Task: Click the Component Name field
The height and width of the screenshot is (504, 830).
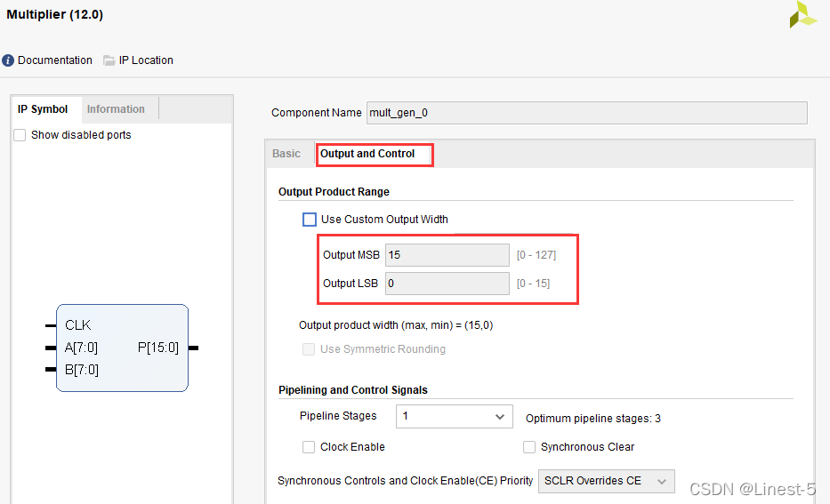Action: (x=586, y=113)
